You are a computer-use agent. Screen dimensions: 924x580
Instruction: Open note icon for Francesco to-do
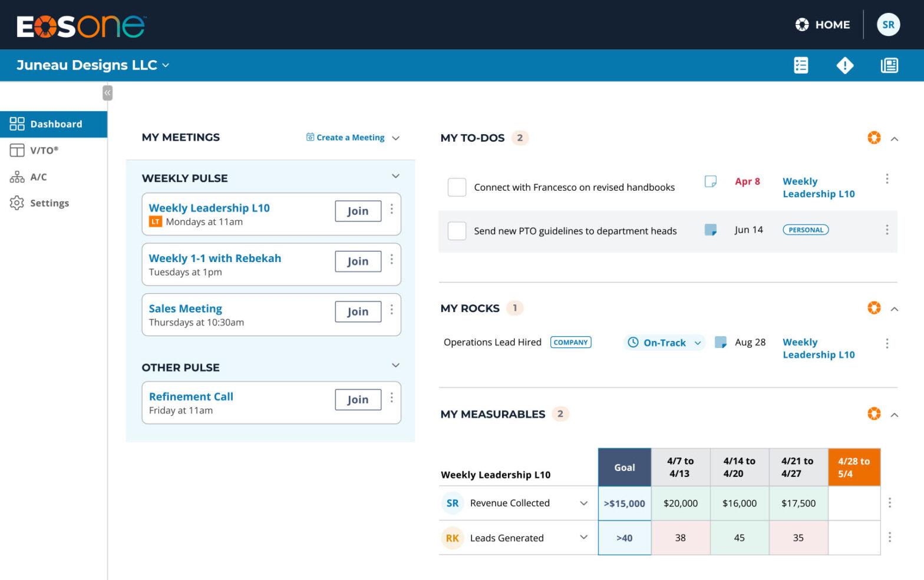point(710,181)
